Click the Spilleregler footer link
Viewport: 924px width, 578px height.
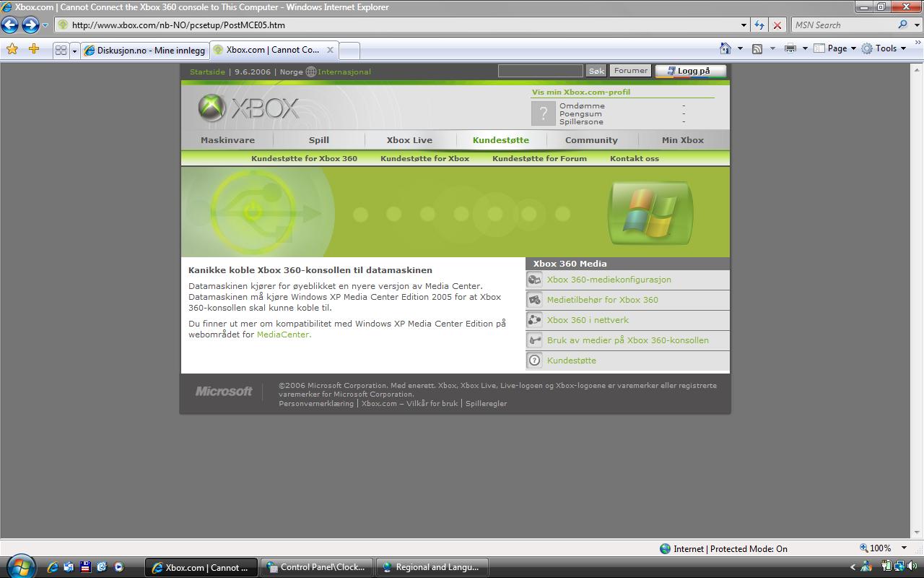pos(487,403)
